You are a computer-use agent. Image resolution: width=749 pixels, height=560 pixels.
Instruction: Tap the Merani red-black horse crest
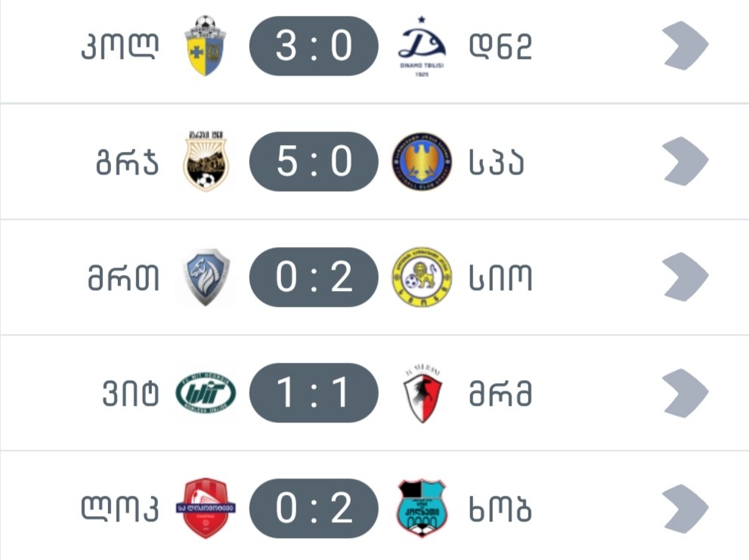pyautogui.click(x=422, y=394)
